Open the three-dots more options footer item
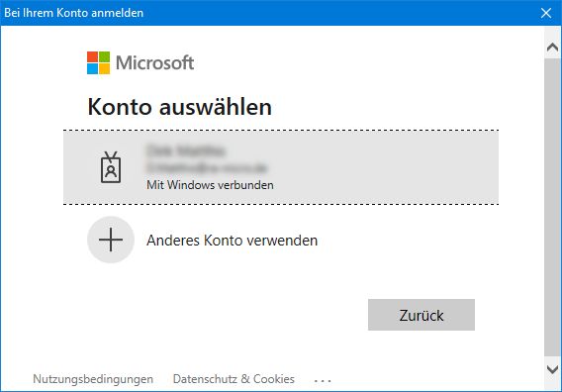 323,380
